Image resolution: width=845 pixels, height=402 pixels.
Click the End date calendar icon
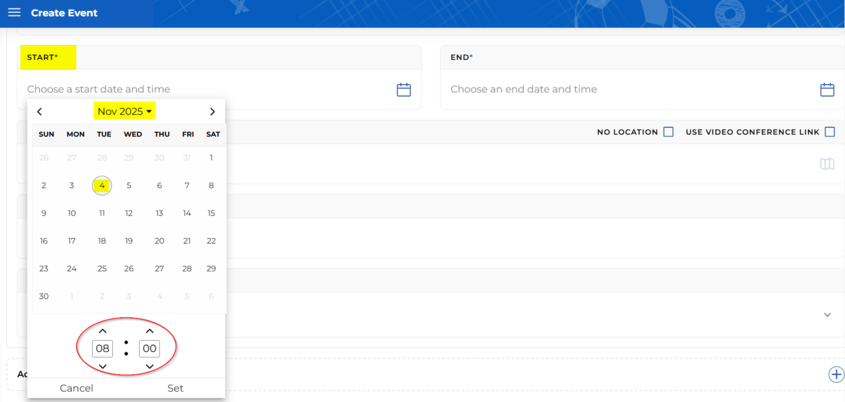coord(826,90)
